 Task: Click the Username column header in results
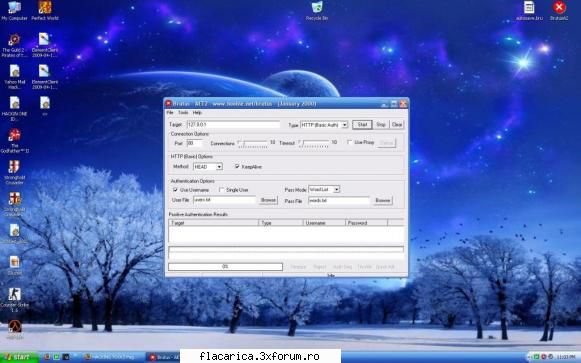[324, 223]
